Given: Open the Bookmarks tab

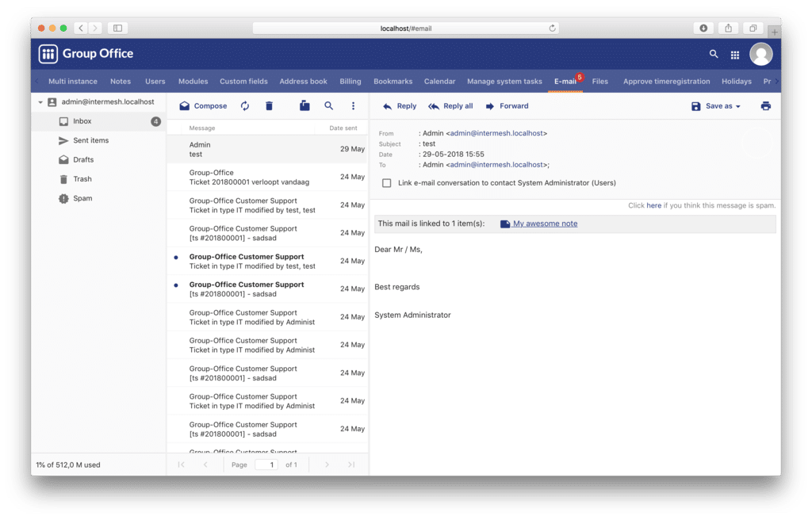Looking at the screenshot, I should coord(393,82).
